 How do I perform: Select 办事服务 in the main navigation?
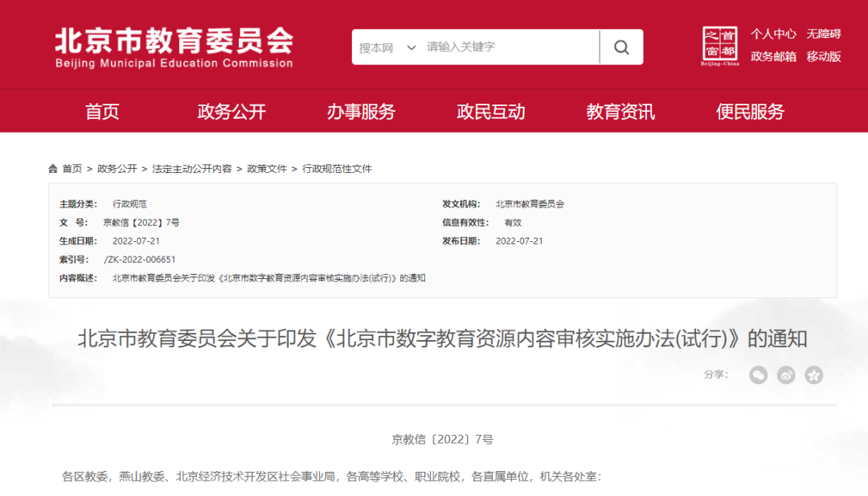click(361, 112)
